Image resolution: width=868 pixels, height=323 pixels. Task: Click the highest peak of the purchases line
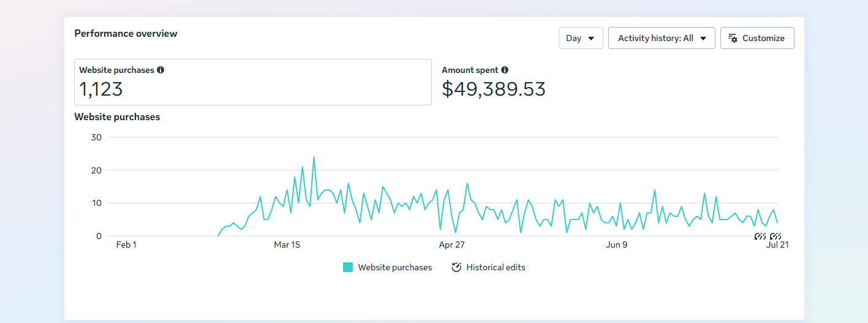[x=314, y=157]
